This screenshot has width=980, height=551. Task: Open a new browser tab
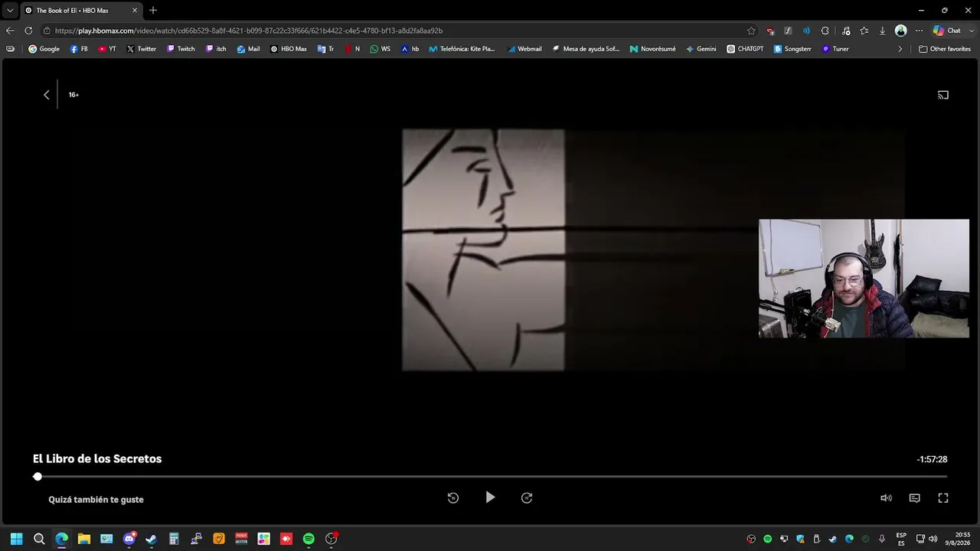153,11
